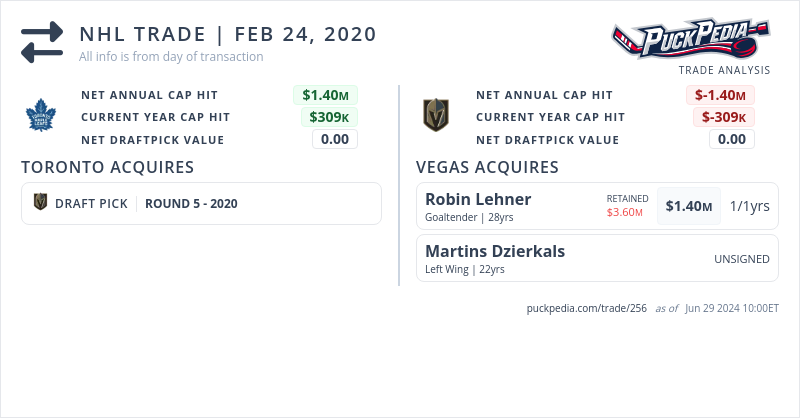Select the Round 5 - 2020 draft pick
800x418 pixels.
pyautogui.click(x=191, y=203)
